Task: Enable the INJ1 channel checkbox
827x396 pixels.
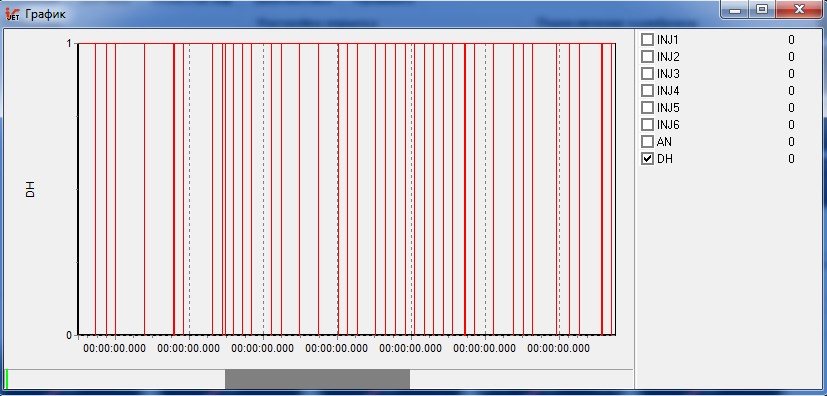Action: [x=647, y=40]
